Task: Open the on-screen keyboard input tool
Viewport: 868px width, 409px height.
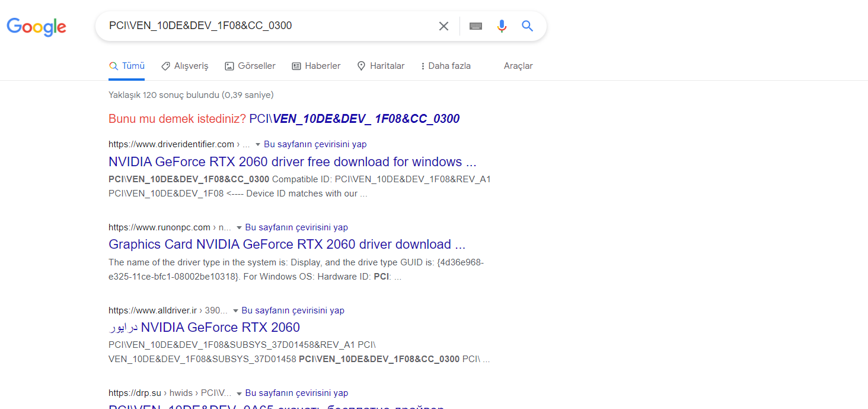Action: point(476,26)
